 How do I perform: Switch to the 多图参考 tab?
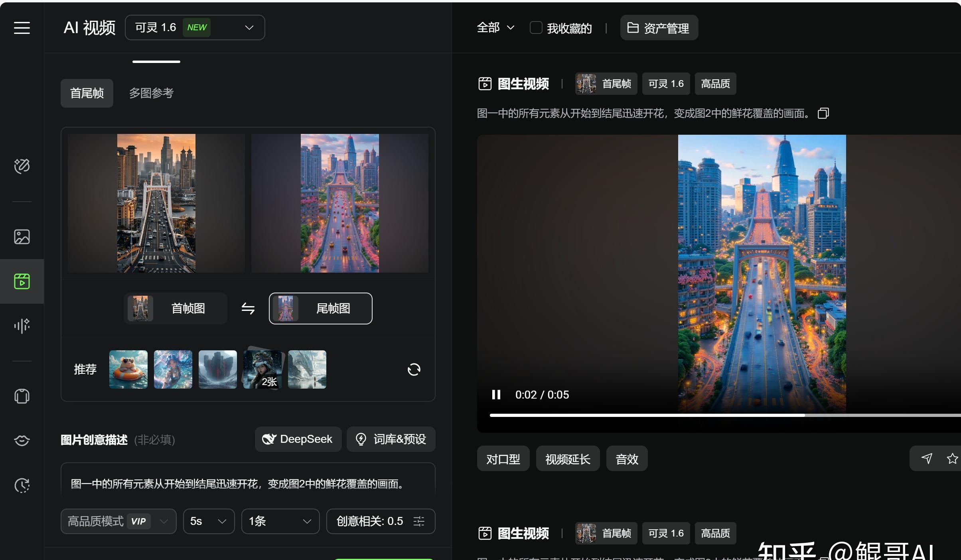pos(151,93)
